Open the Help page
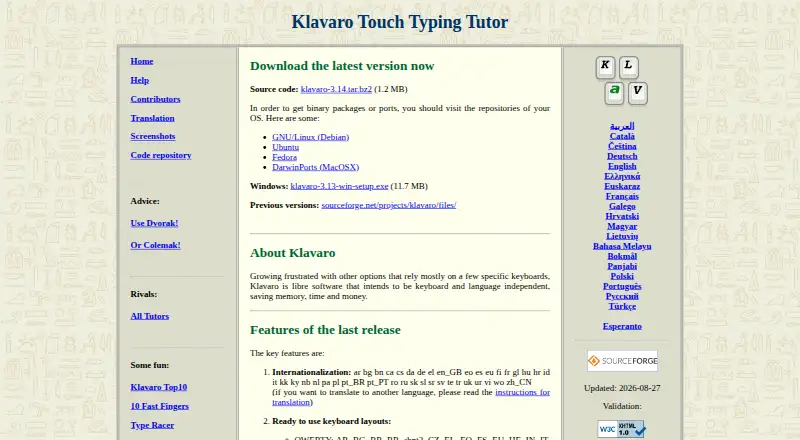 (x=140, y=80)
